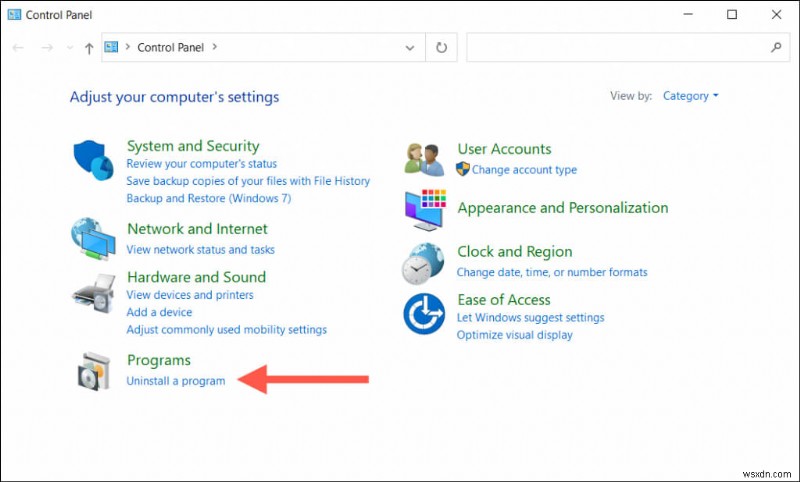Screen dimensions: 800x482
Task: Click the Ease of Access icon
Action: pyautogui.click(x=423, y=314)
